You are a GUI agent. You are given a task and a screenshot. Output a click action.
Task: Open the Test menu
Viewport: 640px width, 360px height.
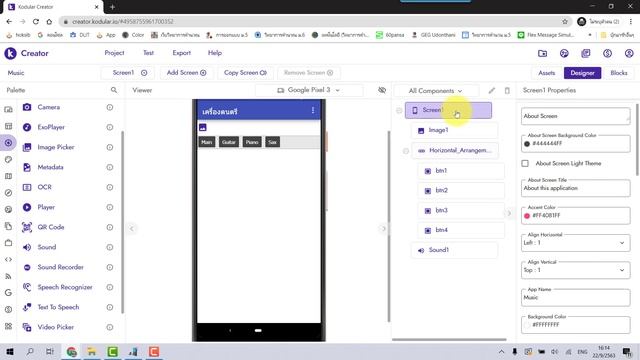[149, 53]
